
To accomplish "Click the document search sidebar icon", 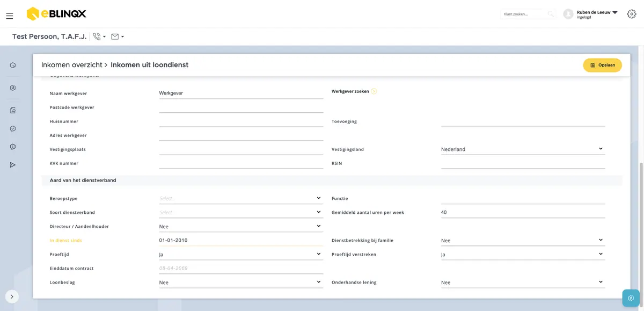I will click(13, 110).
